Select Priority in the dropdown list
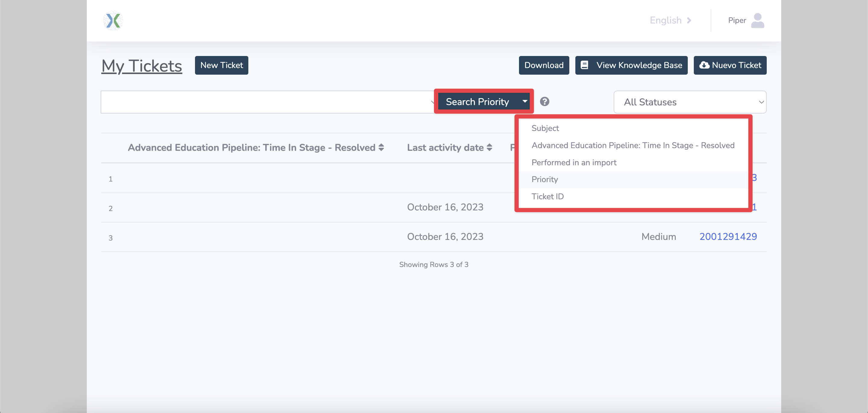The width and height of the screenshot is (868, 413). click(545, 179)
